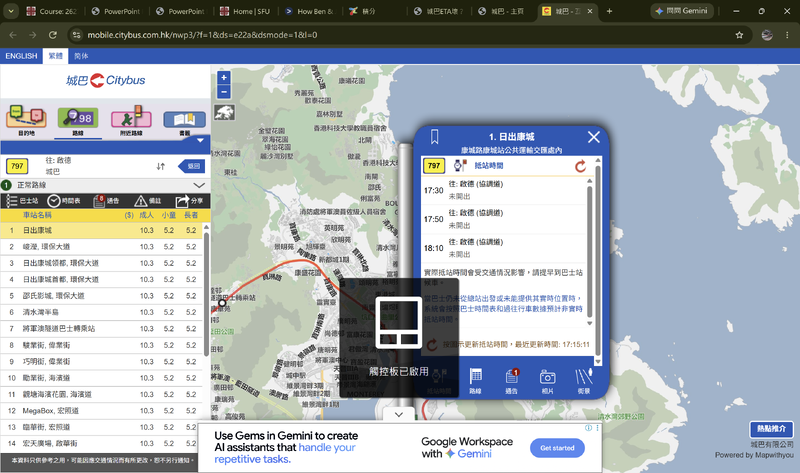
Task: Click the 熱點推介 hot spots button
Action: click(771, 429)
